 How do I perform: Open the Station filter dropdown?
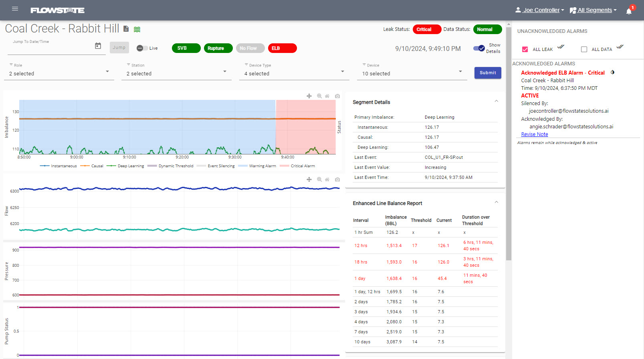[176, 73]
